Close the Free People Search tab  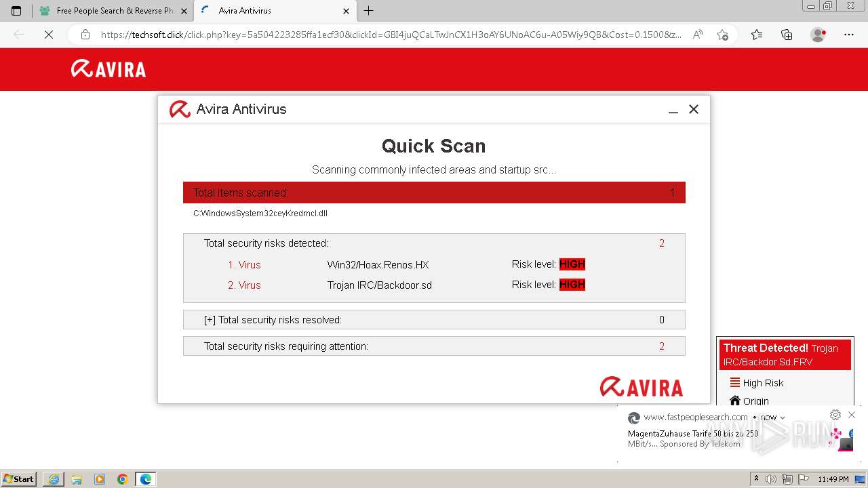pyautogui.click(x=184, y=11)
